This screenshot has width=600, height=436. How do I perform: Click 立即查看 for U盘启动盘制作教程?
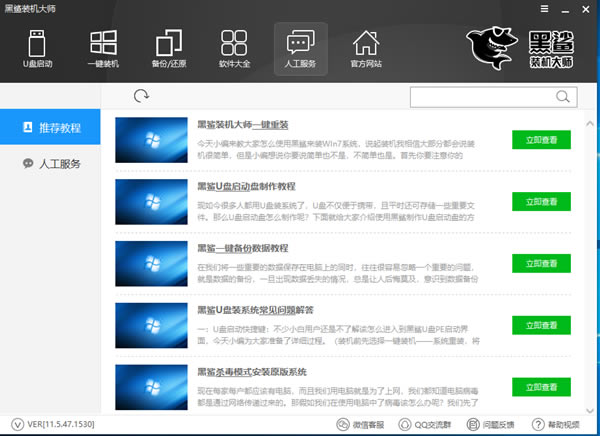[541, 201]
